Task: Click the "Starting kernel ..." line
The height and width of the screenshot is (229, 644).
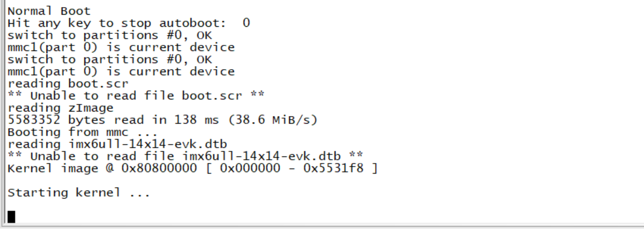Action: pos(79,193)
